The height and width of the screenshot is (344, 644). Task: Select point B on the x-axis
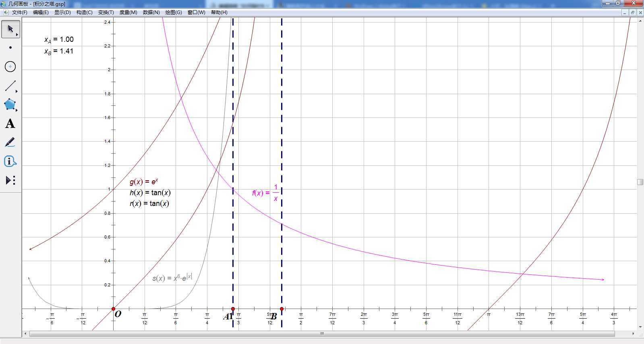click(282, 309)
